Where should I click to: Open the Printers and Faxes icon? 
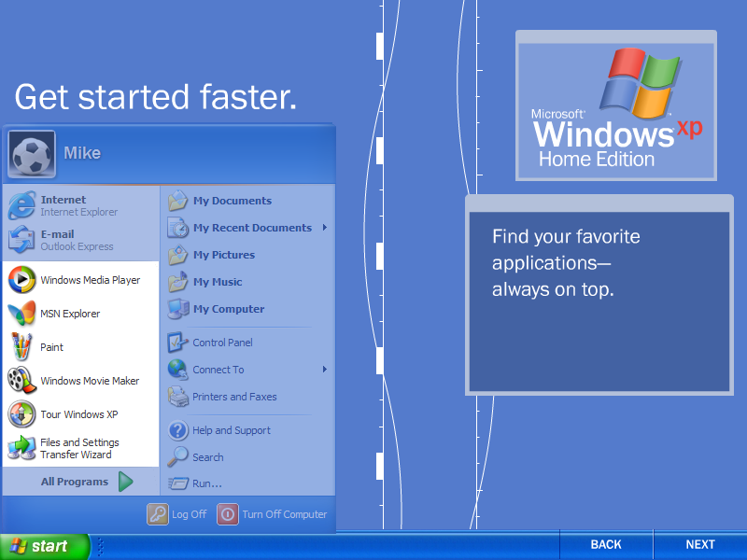click(x=177, y=397)
